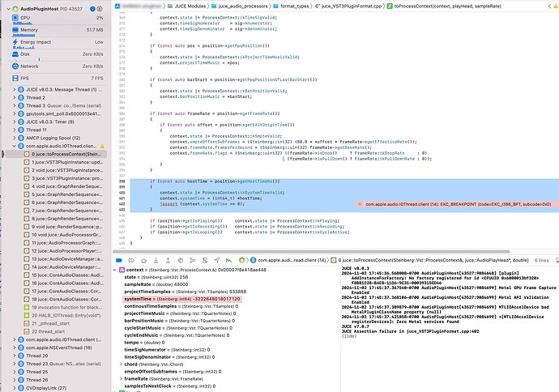Click the Environment Overrides icon
This screenshot has height=392, width=559.
click(x=205, y=260)
